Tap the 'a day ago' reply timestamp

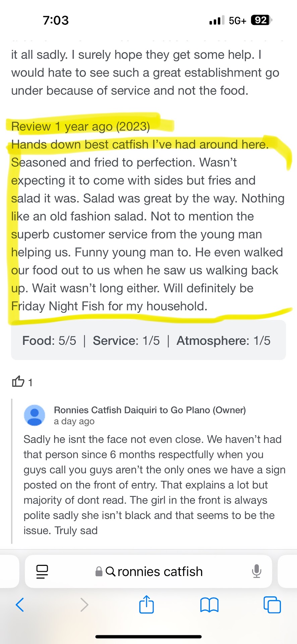(74, 421)
